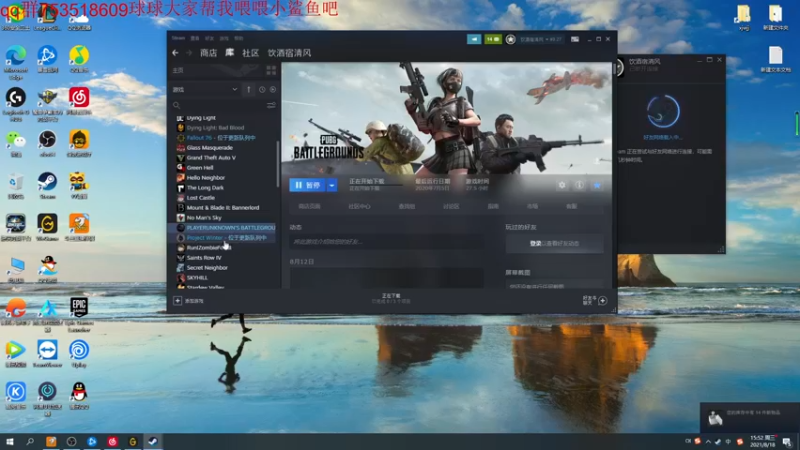800x450 pixels.
Task: Toggle the recent activity clock filter
Action: [262, 89]
